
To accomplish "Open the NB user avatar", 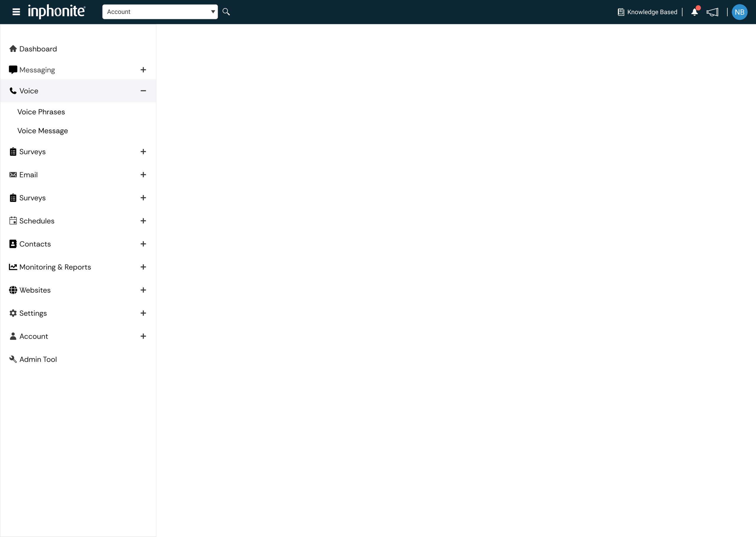I will click(739, 12).
